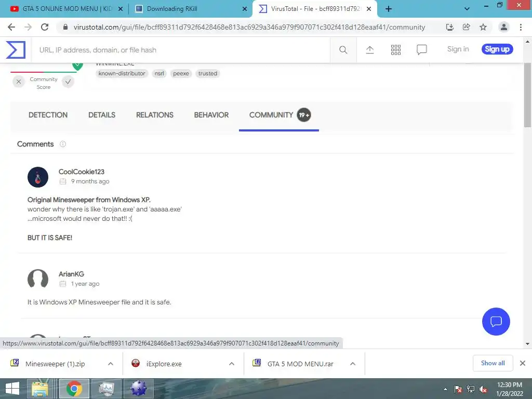Click Show all downloads button
The height and width of the screenshot is (399, 532).
click(493, 363)
